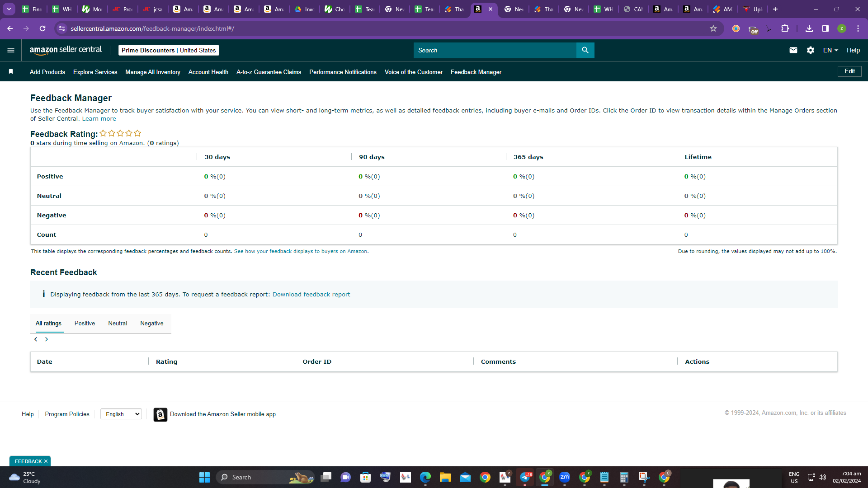Open Performance Notifications
Screen dimensions: 868x488
point(343,72)
